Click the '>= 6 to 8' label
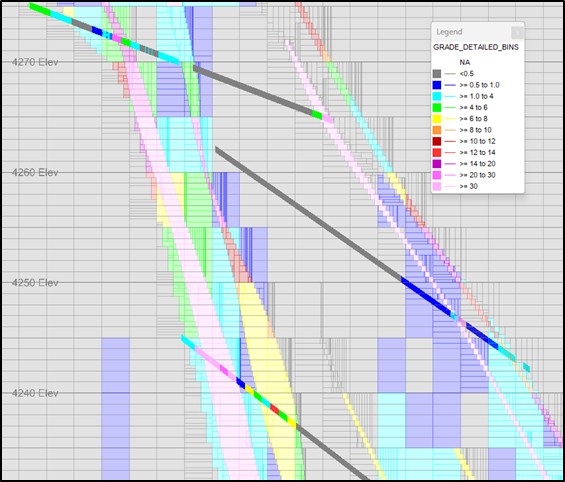 pyautogui.click(x=473, y=119)
